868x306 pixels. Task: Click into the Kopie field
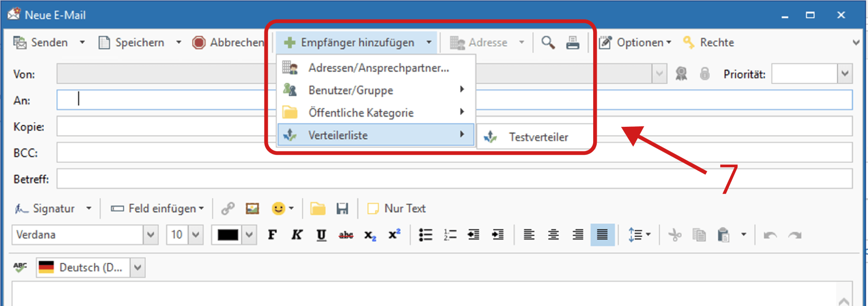(454, 126)
